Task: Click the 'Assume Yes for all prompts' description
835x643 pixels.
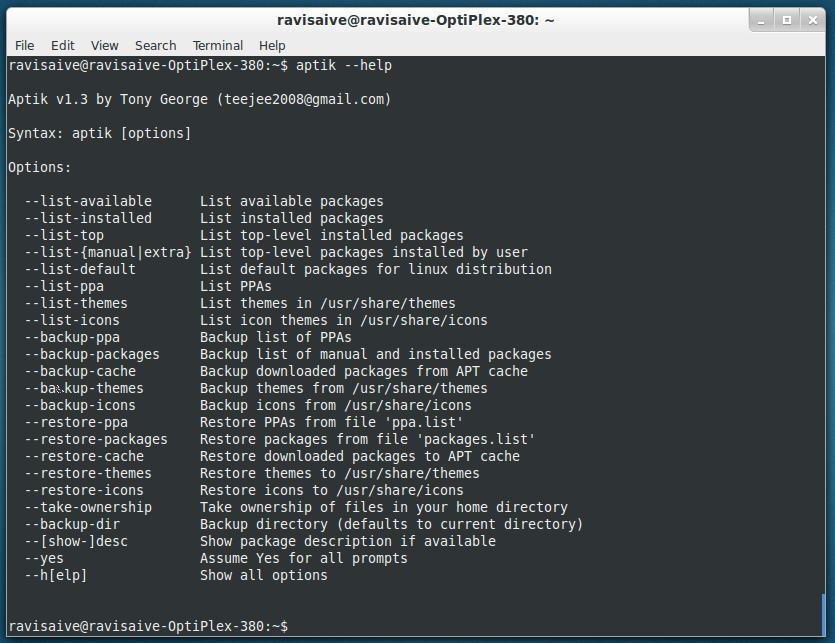Action: [304, 558]
